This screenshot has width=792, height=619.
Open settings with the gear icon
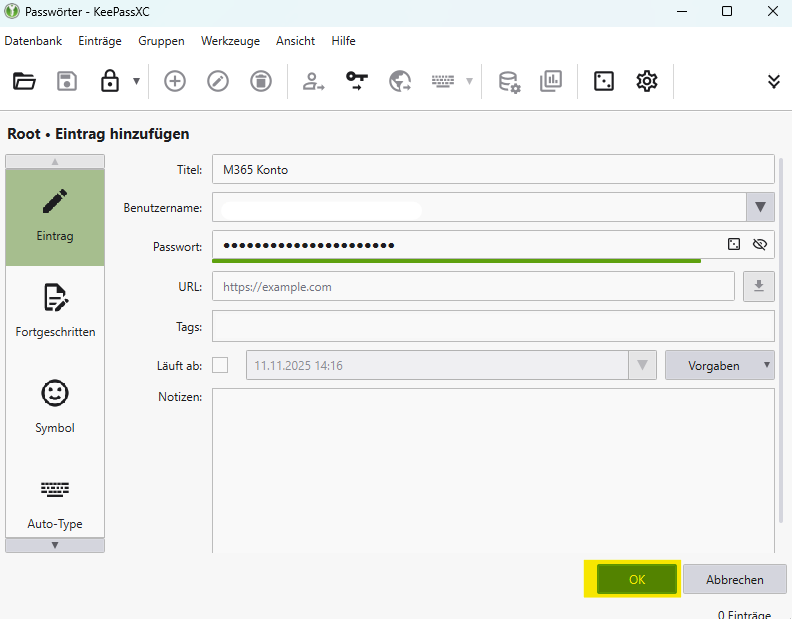[647, 81]
